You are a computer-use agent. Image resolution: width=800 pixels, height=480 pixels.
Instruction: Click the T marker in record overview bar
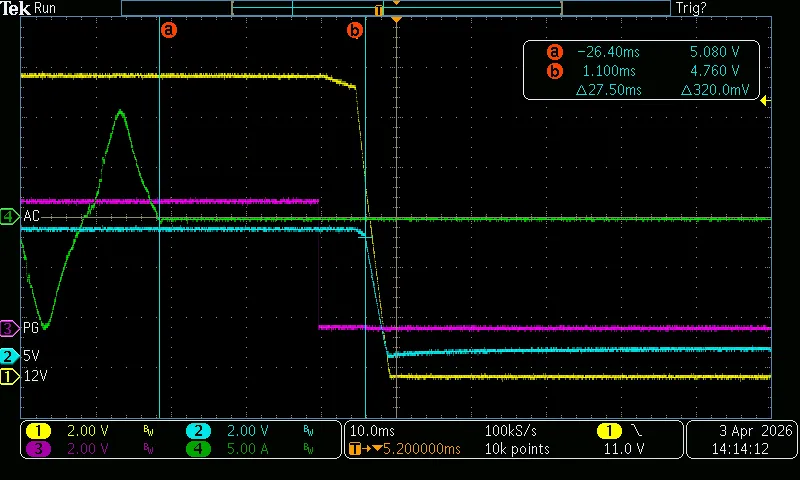378,10
